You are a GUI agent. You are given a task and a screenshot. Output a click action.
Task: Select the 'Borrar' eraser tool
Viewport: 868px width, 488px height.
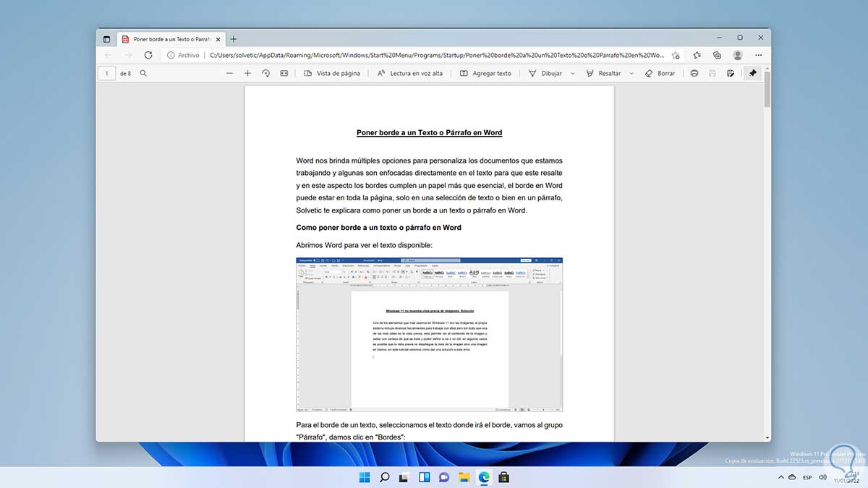(660, 73)
